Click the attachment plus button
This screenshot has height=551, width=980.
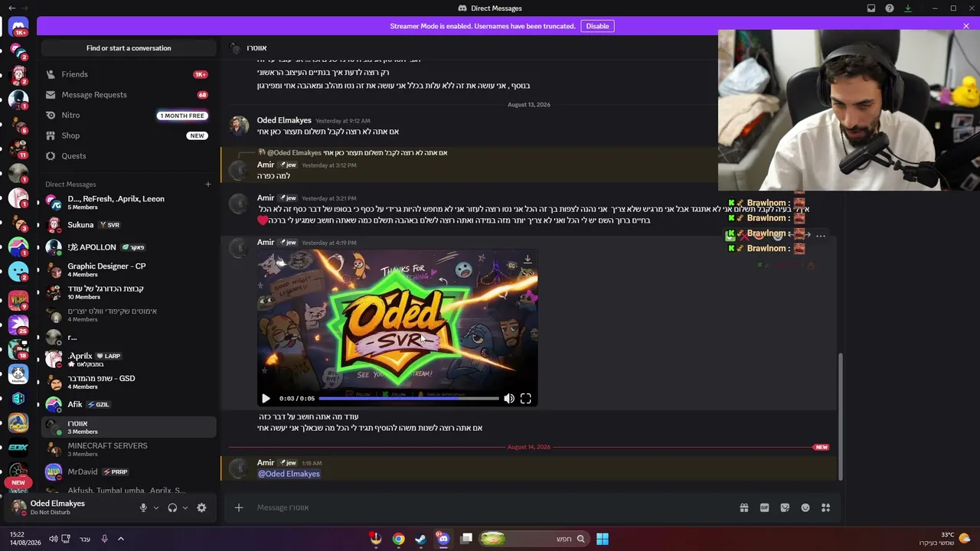(239, 507)
